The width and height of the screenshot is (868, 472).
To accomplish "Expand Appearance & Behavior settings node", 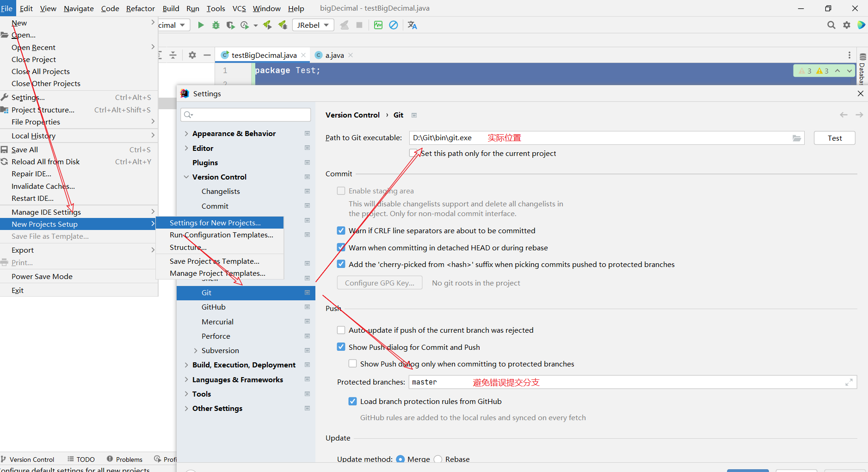I will 186,133.
